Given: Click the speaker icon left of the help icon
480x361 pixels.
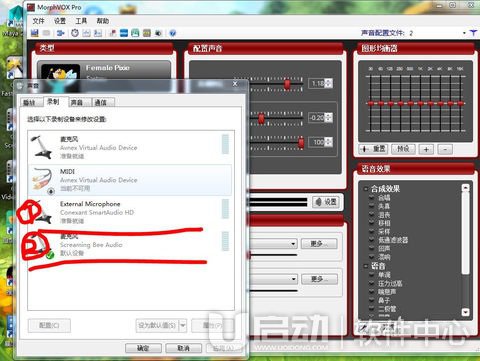Looking at the screenshot, I should point(158,33).
